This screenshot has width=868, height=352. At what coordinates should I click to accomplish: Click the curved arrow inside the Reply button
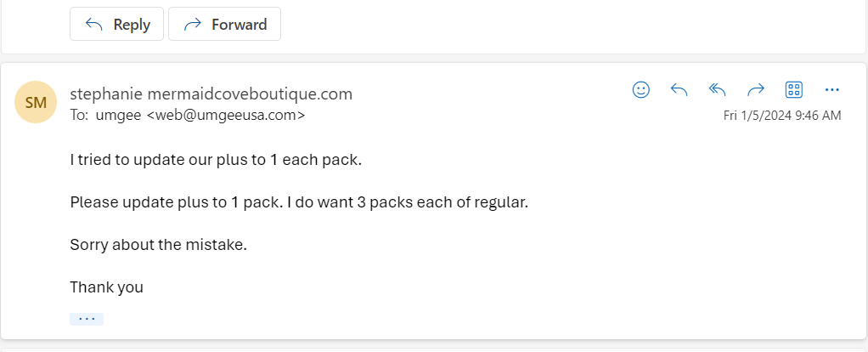click(94, 25)
